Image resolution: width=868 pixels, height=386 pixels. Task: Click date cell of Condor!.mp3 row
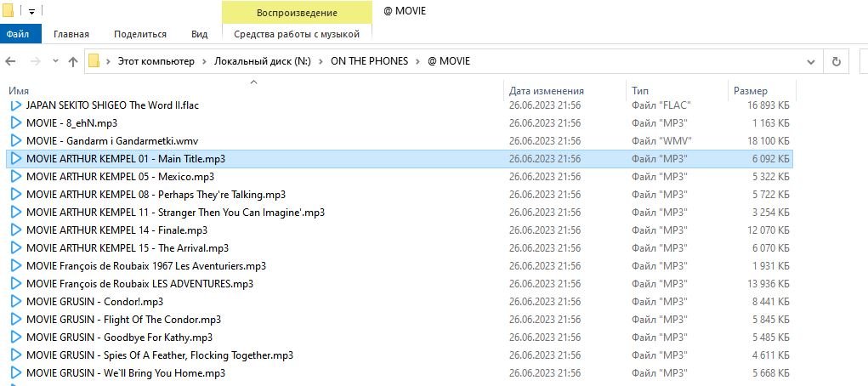[x=545, y=301]
